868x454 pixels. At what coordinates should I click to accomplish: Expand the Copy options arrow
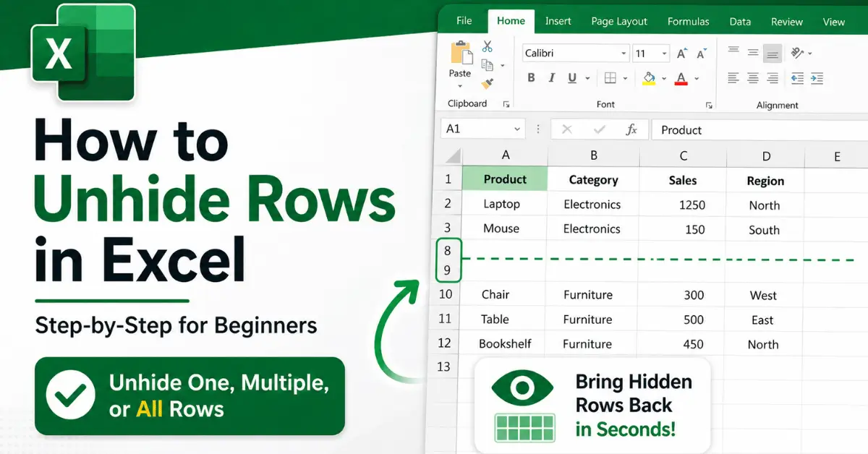pos(503,67)
